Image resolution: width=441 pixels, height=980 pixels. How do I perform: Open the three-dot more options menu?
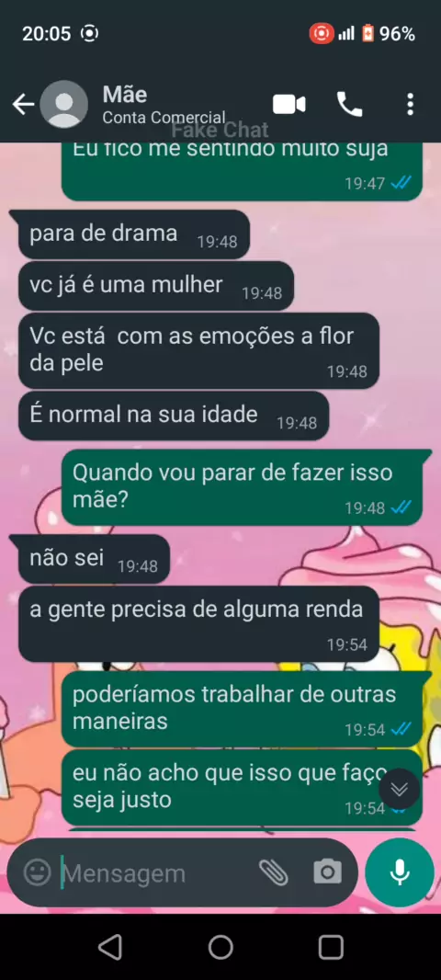pyautogui.click(x=410, y=105)
